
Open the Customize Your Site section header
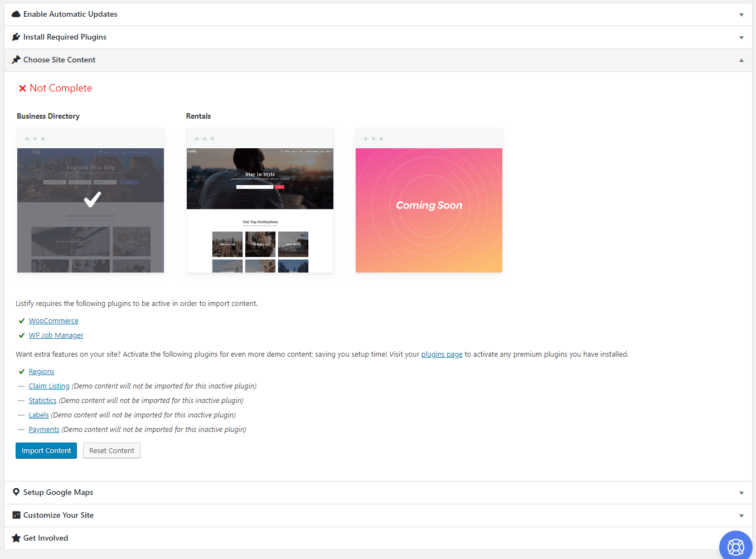59,515
